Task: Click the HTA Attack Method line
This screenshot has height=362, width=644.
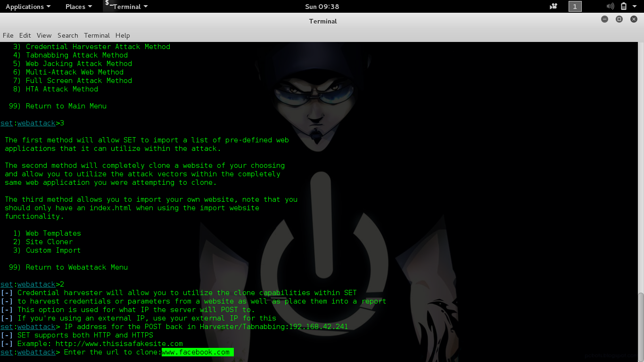Action: point(55,89)
